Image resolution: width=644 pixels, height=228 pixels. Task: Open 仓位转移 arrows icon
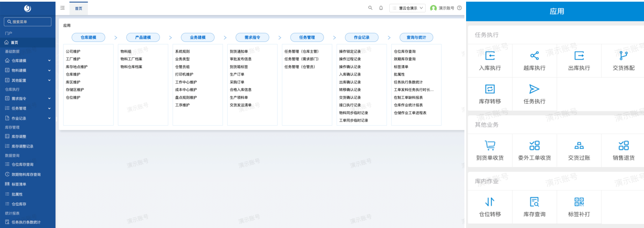pos(489,202)
